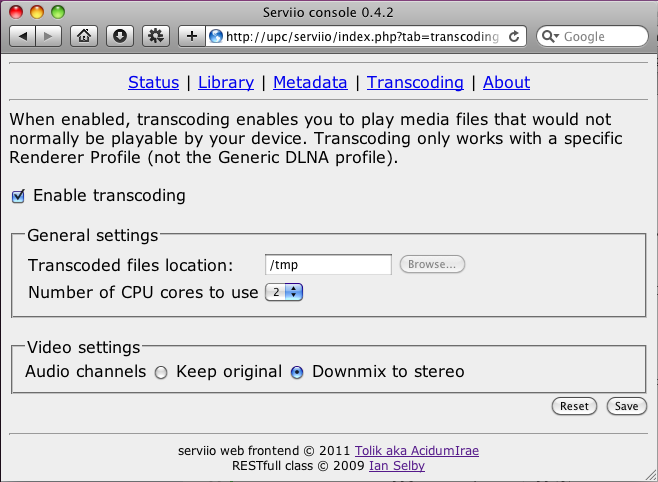Click the transcoded files location field
658x482 pixels.
click(x=328, y=265)
